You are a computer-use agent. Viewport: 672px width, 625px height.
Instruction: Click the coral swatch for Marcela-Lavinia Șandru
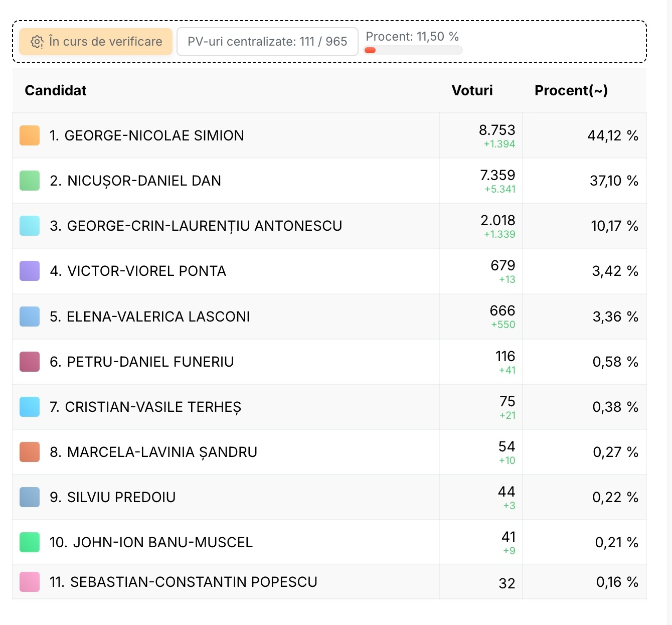(30, 452)
